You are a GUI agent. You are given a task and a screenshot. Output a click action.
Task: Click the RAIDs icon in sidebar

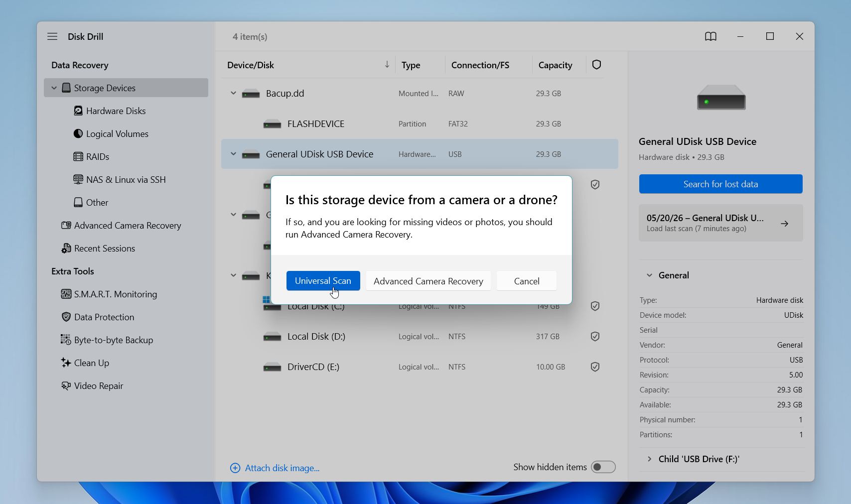(x=78, y=156)
